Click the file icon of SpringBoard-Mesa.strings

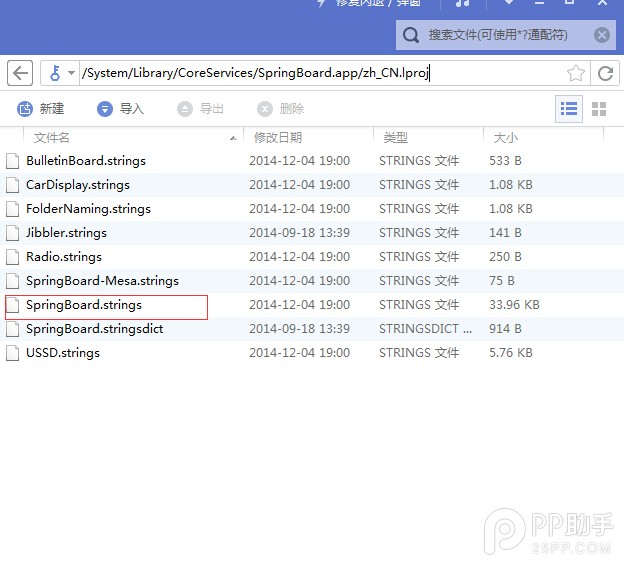pyautogui.click(x=12, y=281)
